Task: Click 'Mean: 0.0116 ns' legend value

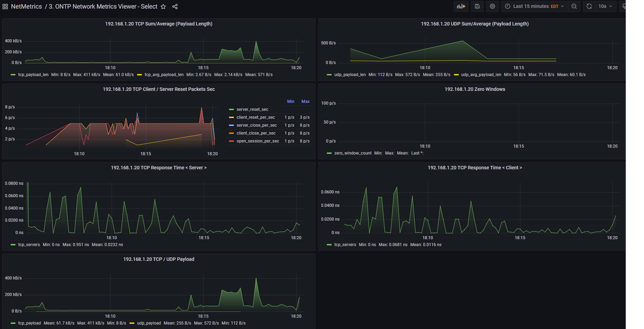Action: pos(426,245)
